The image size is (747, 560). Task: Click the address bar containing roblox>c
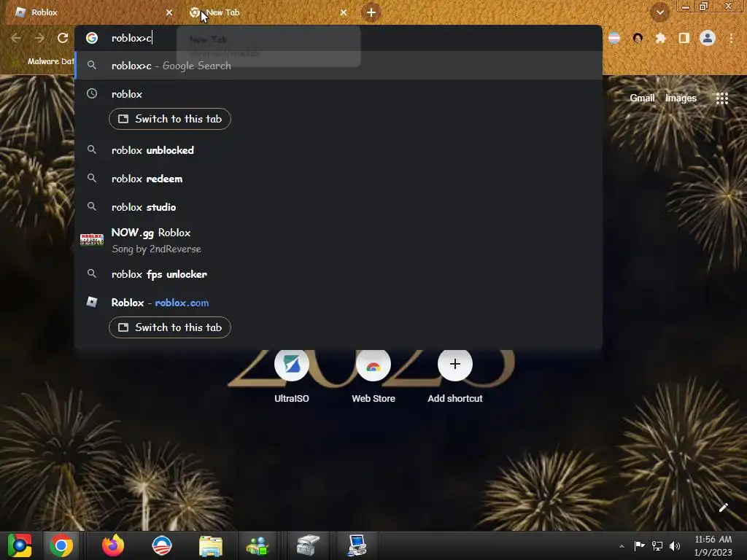(x=338, y=38)
